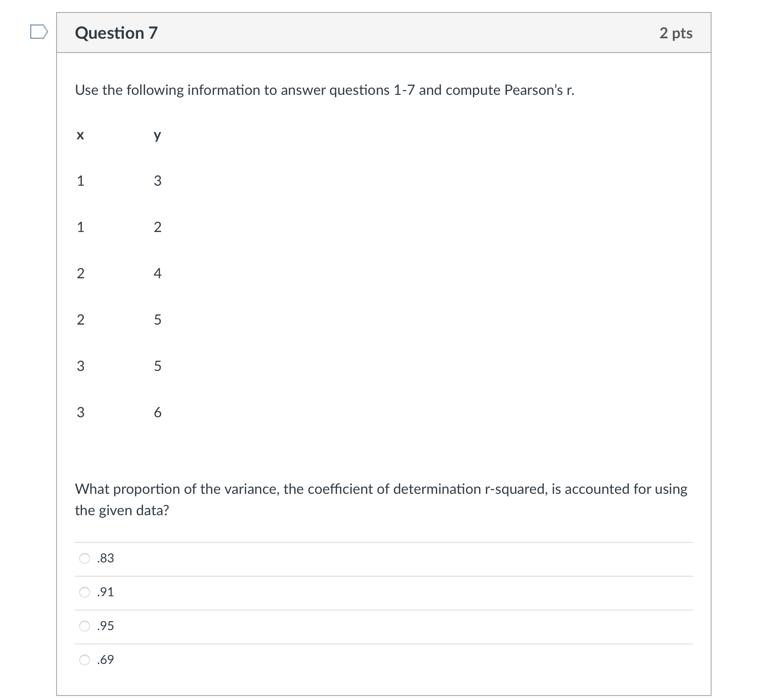Select the .83 answer option

[x=85, y=559]
